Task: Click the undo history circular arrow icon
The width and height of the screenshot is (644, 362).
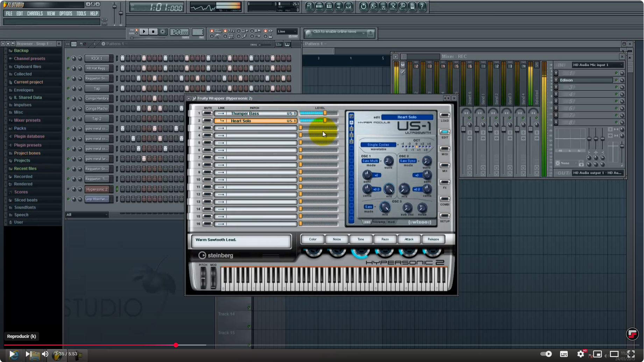Action: coord(363,6)
